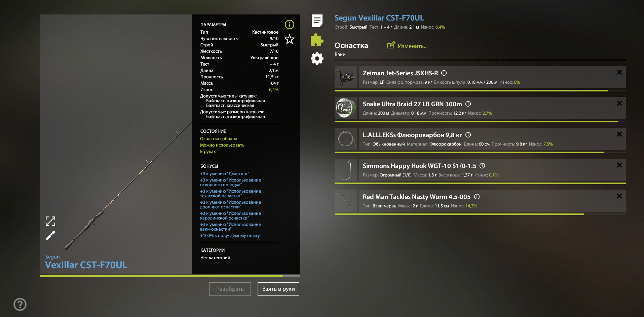The image size is (644, 317).
Task: Show info for Snake Ultra Braid line
Action: (x=468, y=104)
